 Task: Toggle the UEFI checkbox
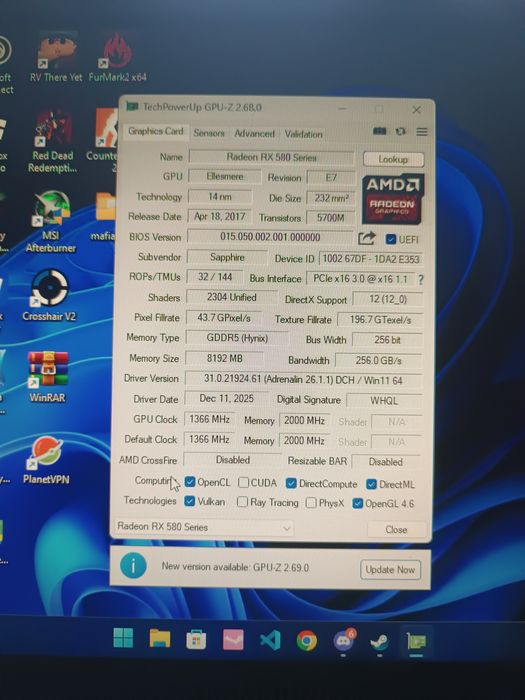391,239
